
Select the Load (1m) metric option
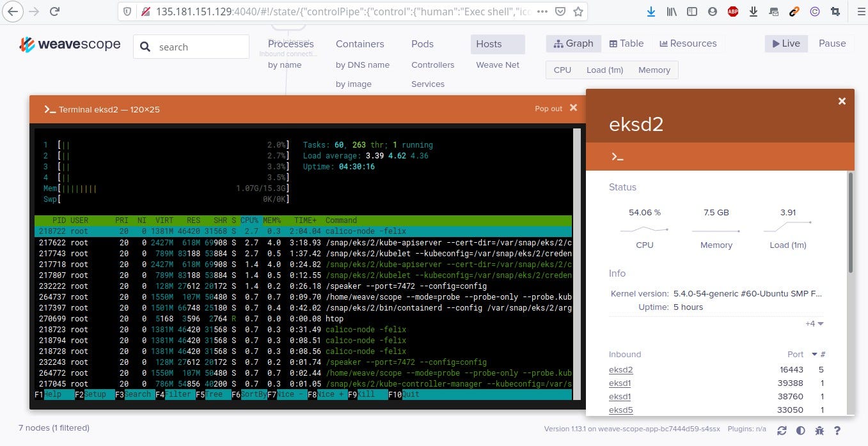pyautogui.click(x=604, y=70)
